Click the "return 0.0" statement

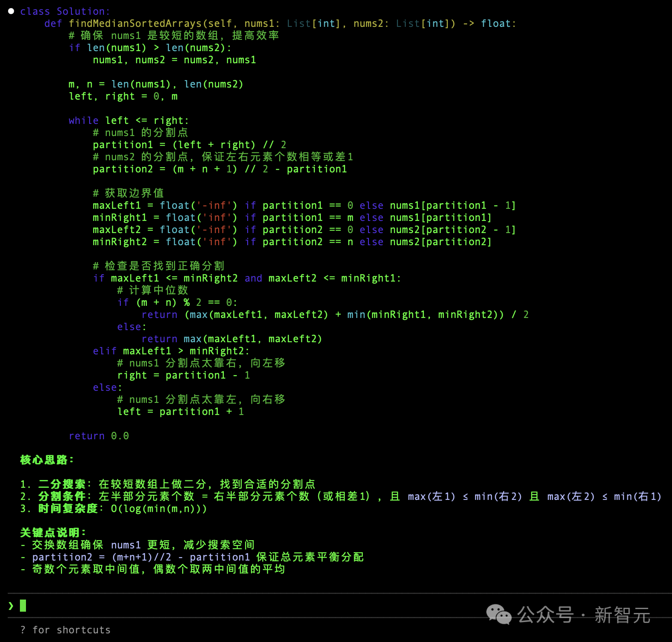[x=99, y=436]
